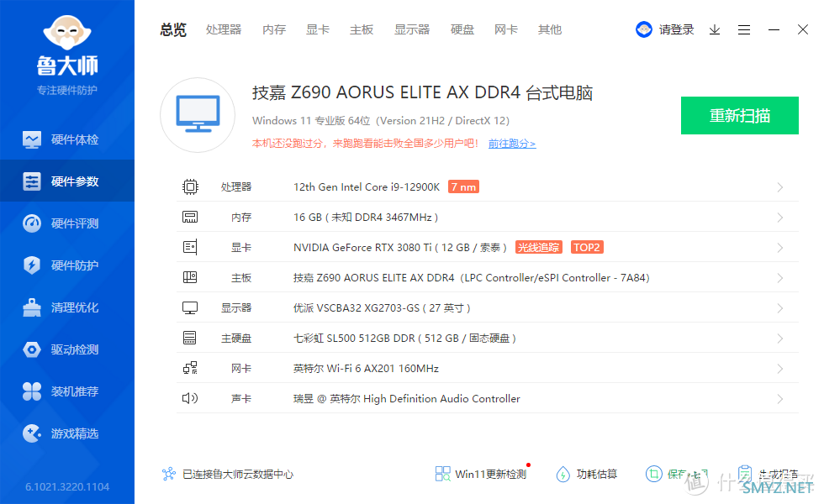Click the main hard disk icon

click(190, 338)
